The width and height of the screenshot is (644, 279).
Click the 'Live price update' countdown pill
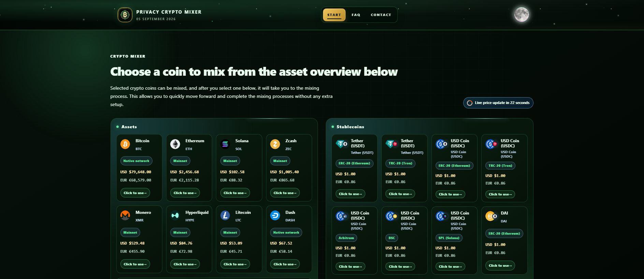[x=498, y=103]
